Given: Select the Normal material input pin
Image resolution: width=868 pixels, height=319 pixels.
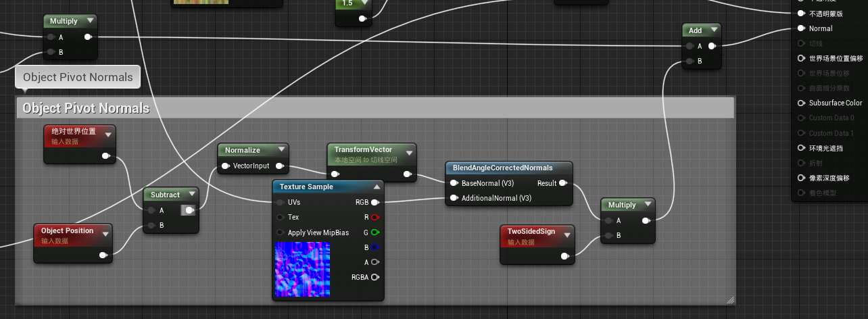Looking at the screenshot, I should click(801, 28).
